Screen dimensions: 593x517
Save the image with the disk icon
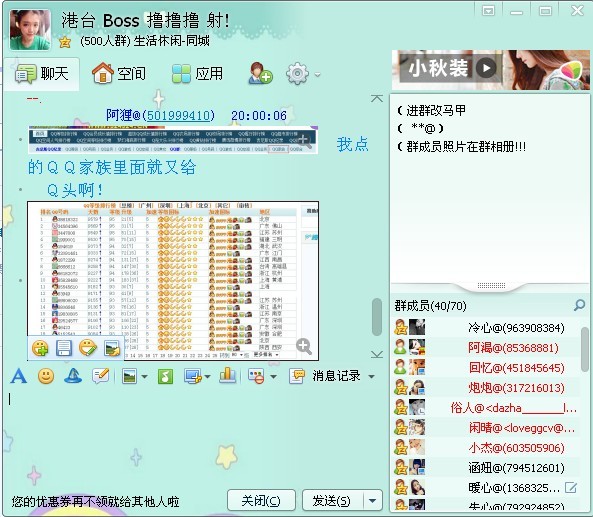pyautogui.click(x=64, y=348)
